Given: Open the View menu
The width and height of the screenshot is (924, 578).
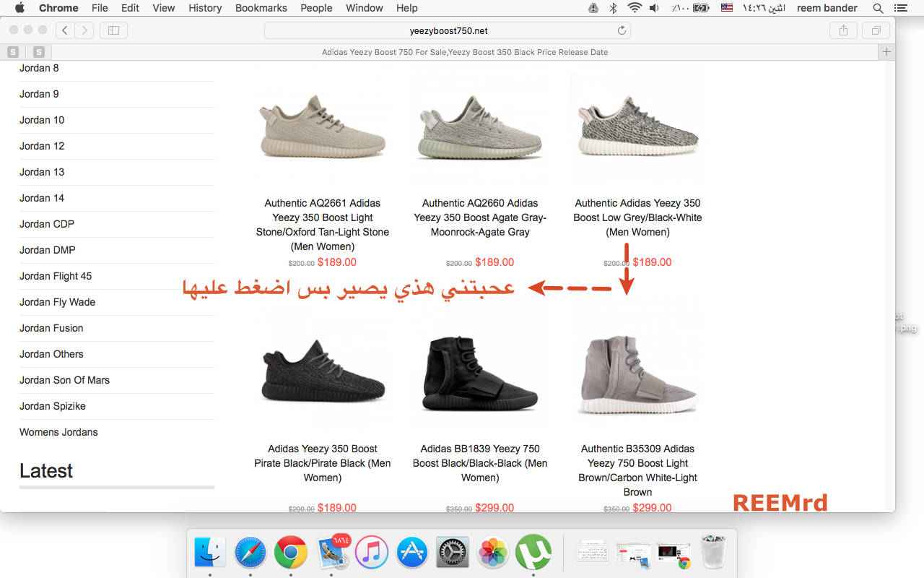Looking at the screenshot, I should (164, 8).
